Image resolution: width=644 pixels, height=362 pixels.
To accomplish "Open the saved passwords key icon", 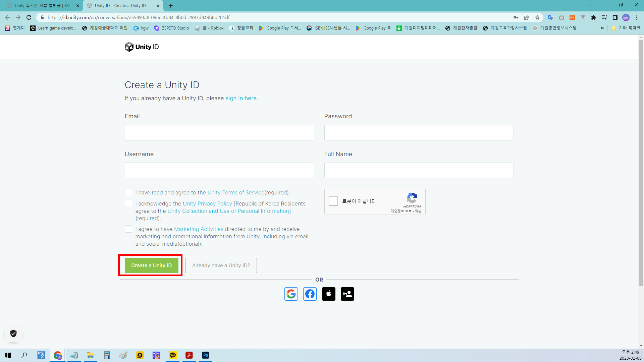I will 516,17.
